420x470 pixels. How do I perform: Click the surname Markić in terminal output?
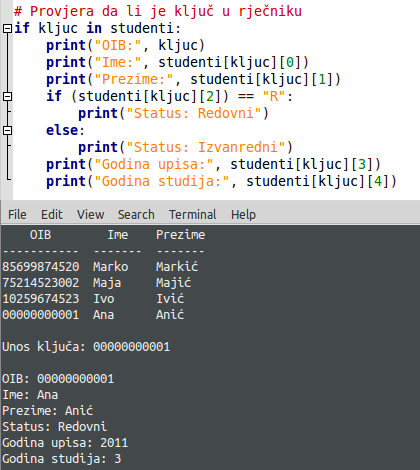click(177, 266)
